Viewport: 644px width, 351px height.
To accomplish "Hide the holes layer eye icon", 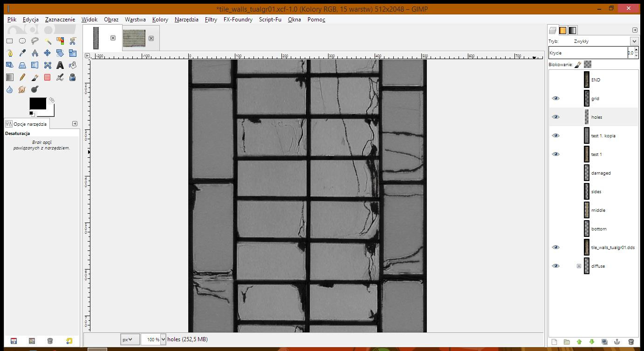I will pyautogui.click(x=555, y=117).
